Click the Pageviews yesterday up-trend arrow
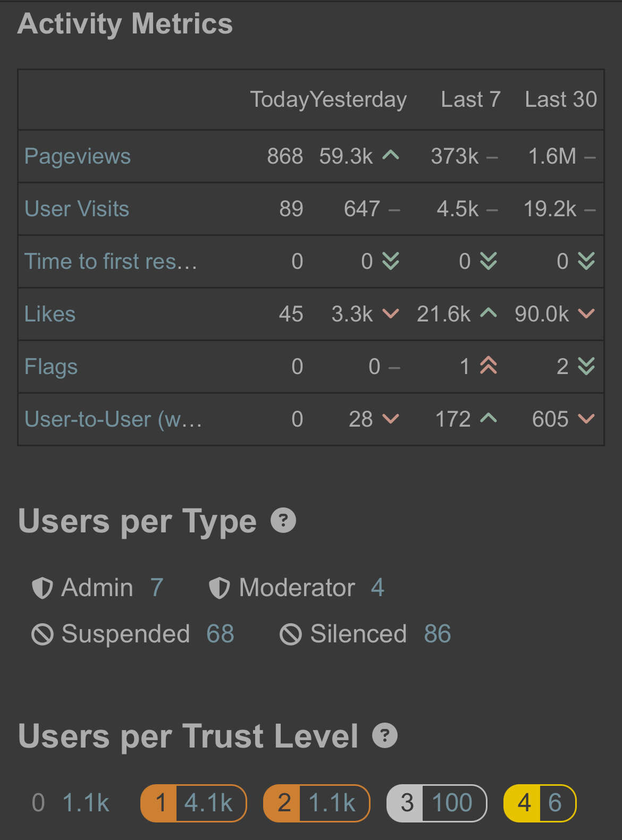 click(391, 156)
